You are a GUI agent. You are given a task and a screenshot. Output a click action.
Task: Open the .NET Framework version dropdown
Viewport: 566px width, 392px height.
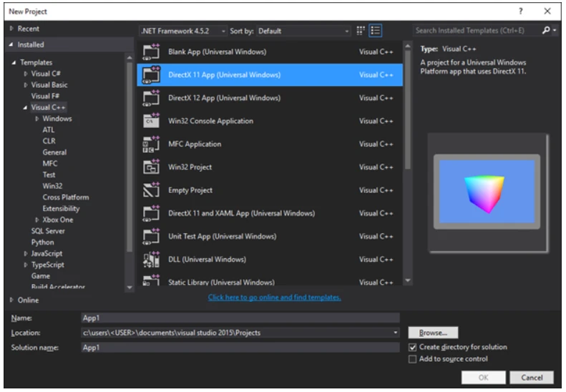coord(183,31)
